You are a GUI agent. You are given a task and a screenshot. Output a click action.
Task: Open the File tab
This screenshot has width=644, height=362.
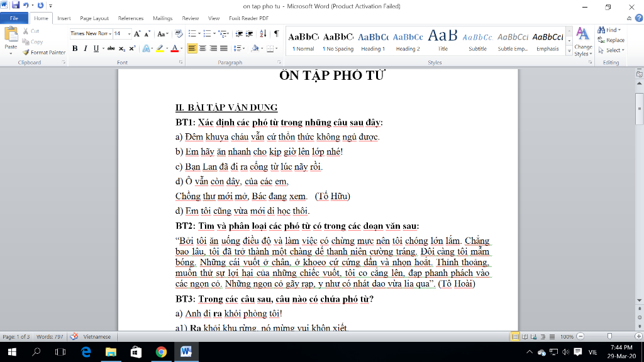[14, 18]
